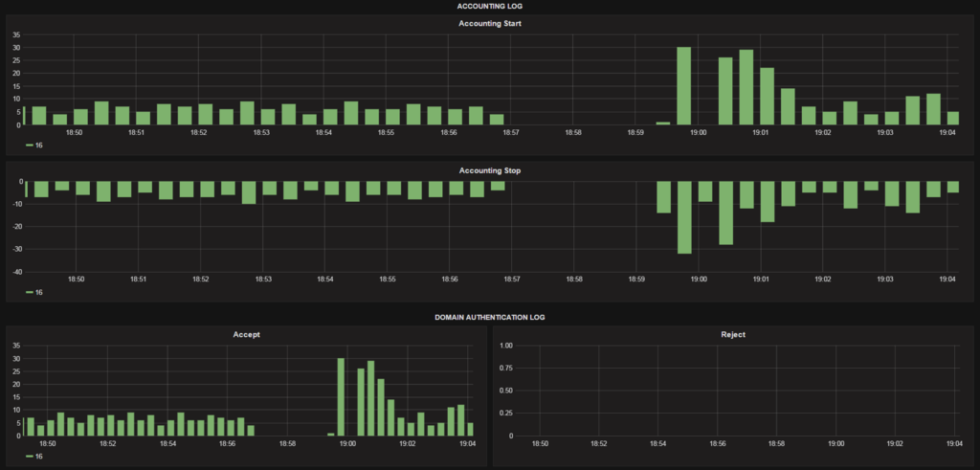Toggle series 16 label in Accept legend
The image size is (980, 470).
(38, 457)
